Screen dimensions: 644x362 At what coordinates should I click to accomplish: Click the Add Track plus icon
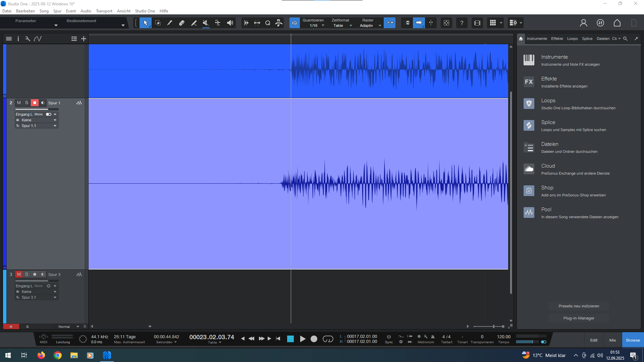84,39
